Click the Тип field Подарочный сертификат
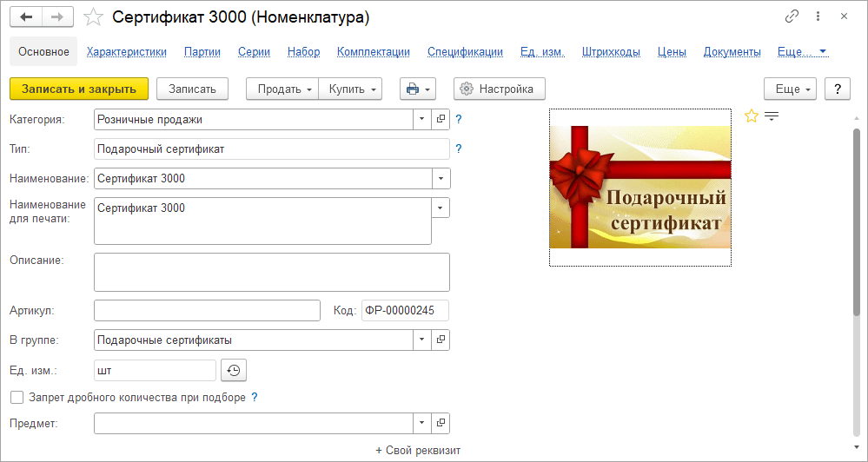 [x=272, y=148]
